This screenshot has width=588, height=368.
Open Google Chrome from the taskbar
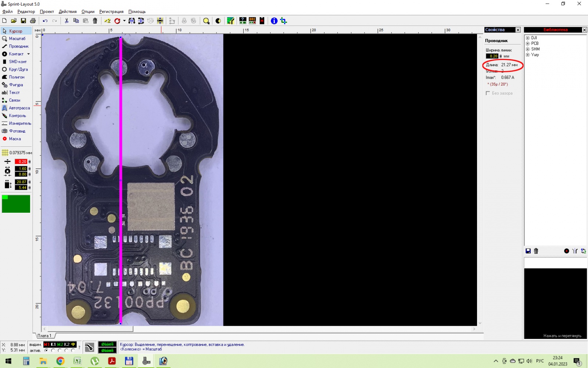60,361
